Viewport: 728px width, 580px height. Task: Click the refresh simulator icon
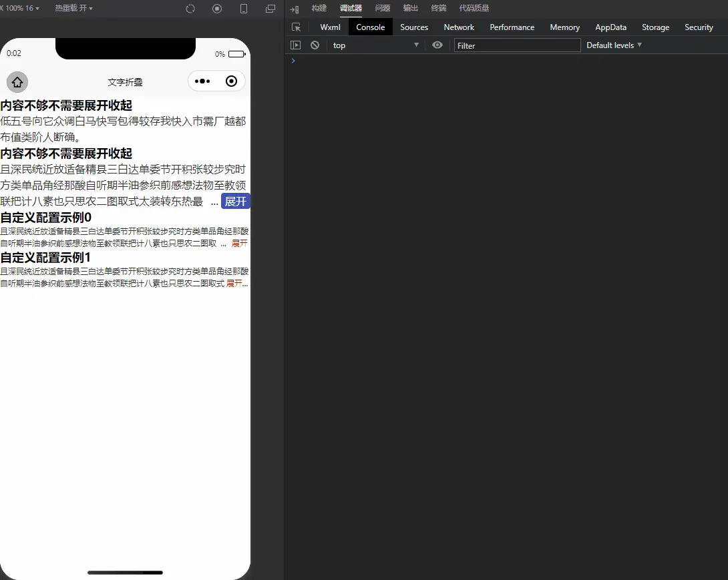coord(190,9)
